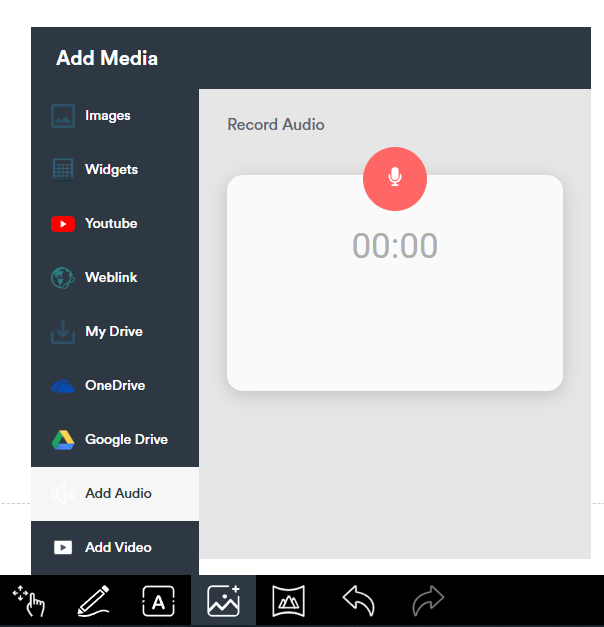Click the Add Video play icon
Viewport: 604px width, 627px height.
[63, 547]
